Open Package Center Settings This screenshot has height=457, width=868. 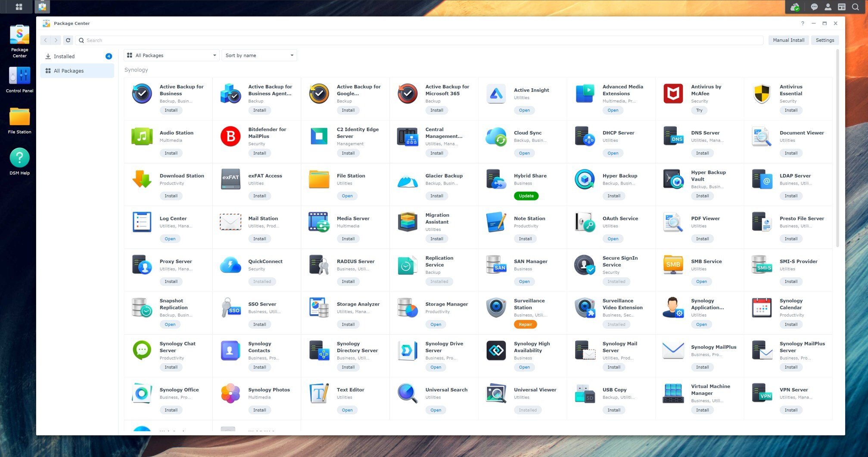(824, 40)
